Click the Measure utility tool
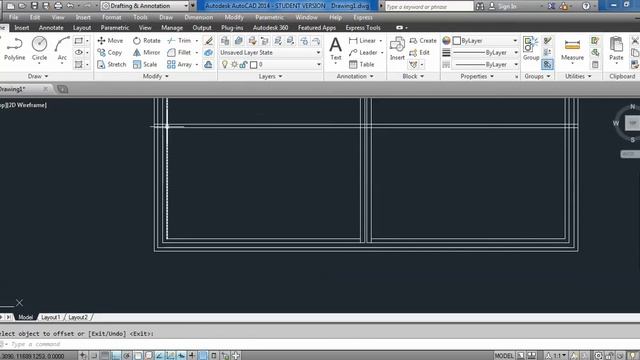The height and width of the screenshot is (360, 640). tap(572, 49)
